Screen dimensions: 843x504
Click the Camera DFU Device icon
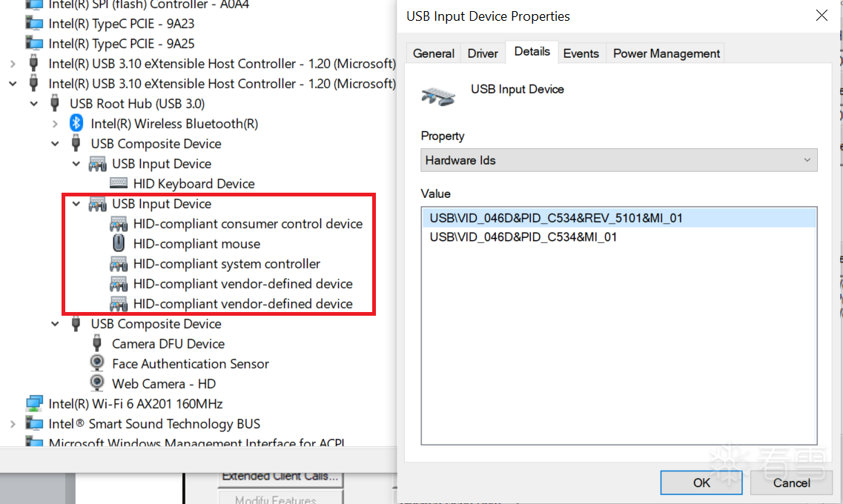click(97, 344)
